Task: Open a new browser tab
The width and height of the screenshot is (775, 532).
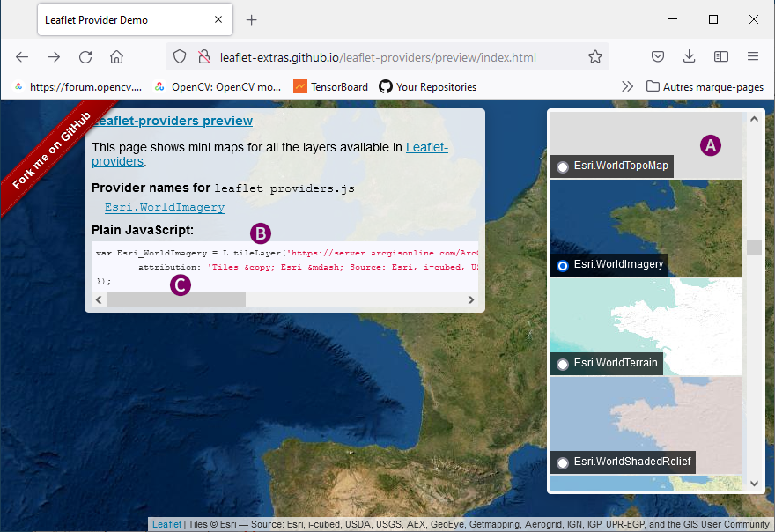Action: tap(252, 19)
